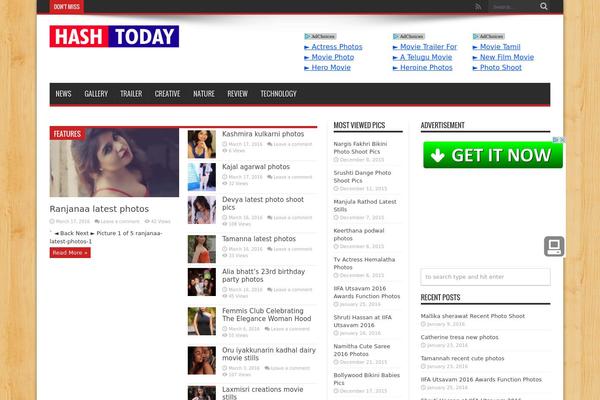Click the magnifier icon in top search box

point(545,7)
